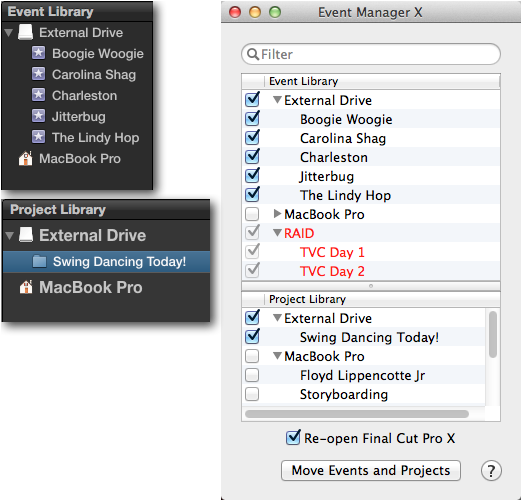Click the Charleston event star icon
The width and height of the screenshot is (521, 500).
click(x=38, y=95)
